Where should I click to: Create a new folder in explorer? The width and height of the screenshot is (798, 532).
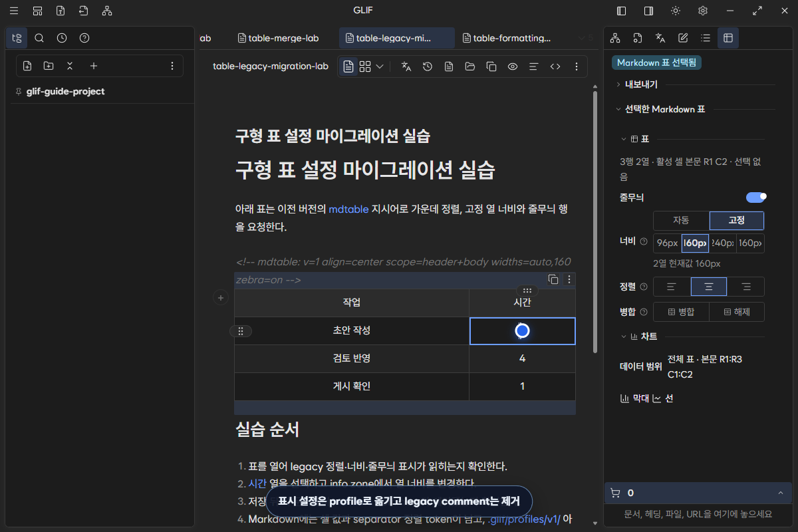tap(49, 66)
